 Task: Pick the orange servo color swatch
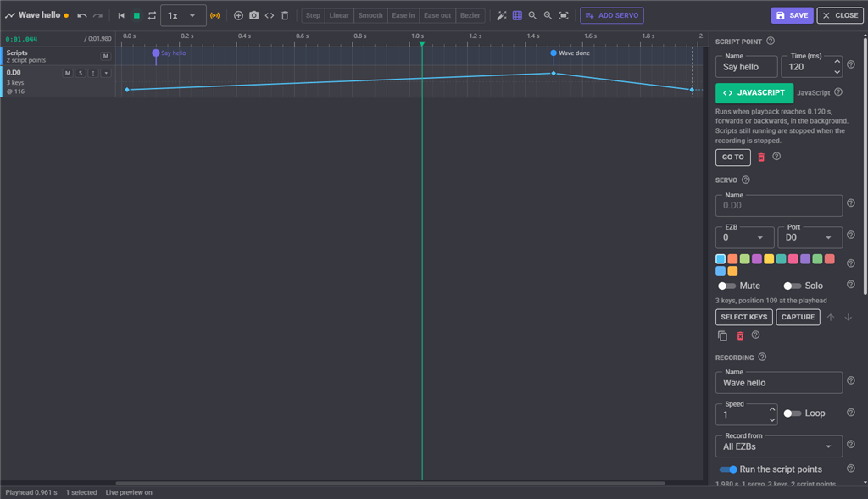(732, 259)
